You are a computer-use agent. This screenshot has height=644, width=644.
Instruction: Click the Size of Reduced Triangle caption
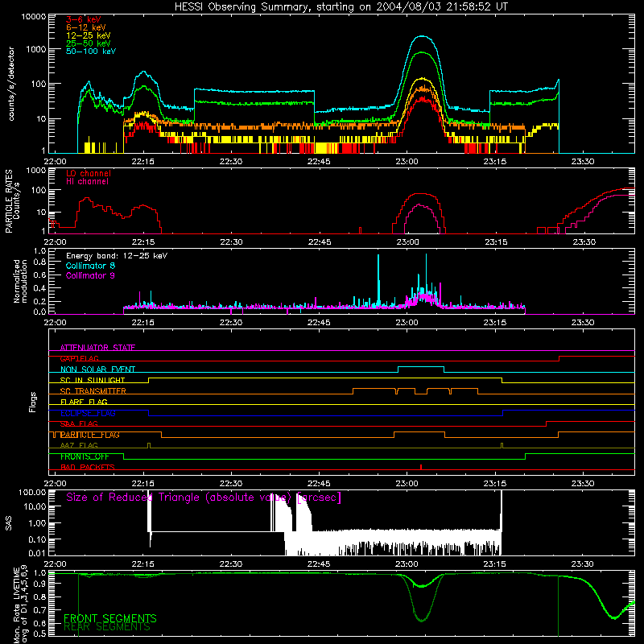coord(204,497)
